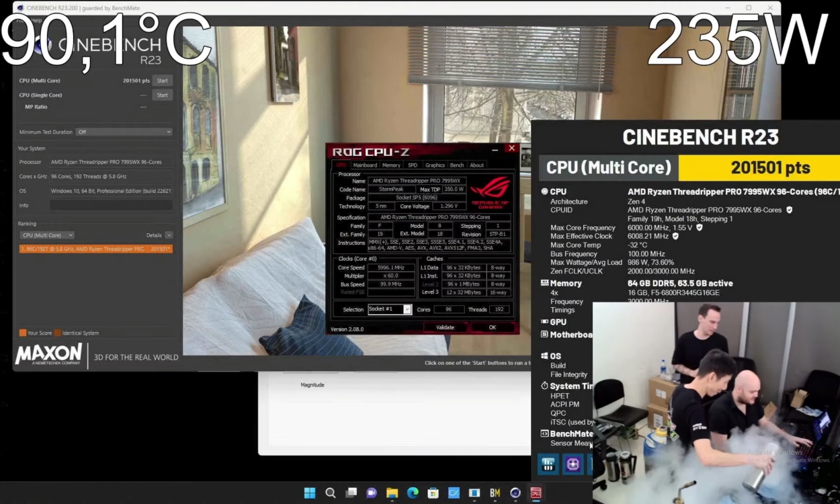This screenshot has width=840, height=504.
Task: Click the Max Core Temp -32 °C value
Action: [639, 245]
